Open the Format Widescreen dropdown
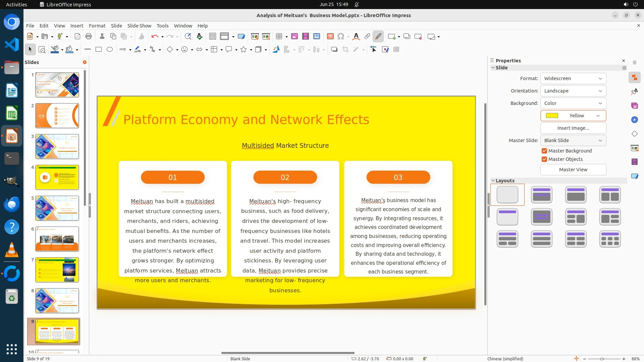 click(573, 78)
